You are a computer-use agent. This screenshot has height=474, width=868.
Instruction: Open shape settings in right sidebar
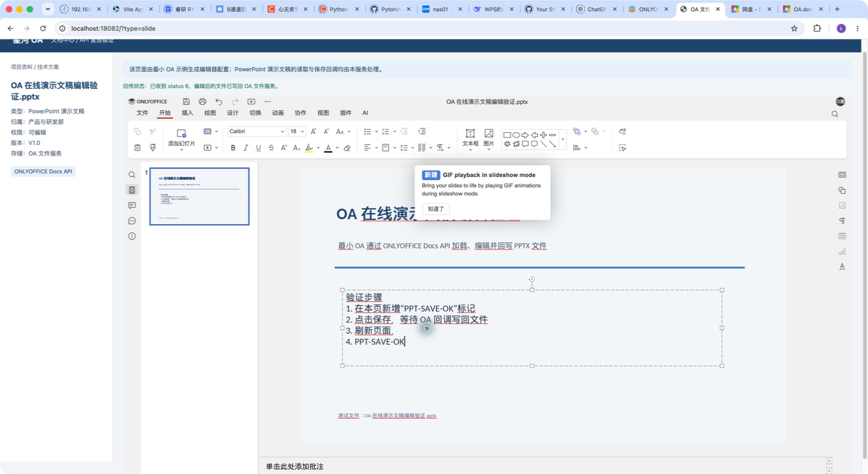pyautogui.click(x=842, y=190)
